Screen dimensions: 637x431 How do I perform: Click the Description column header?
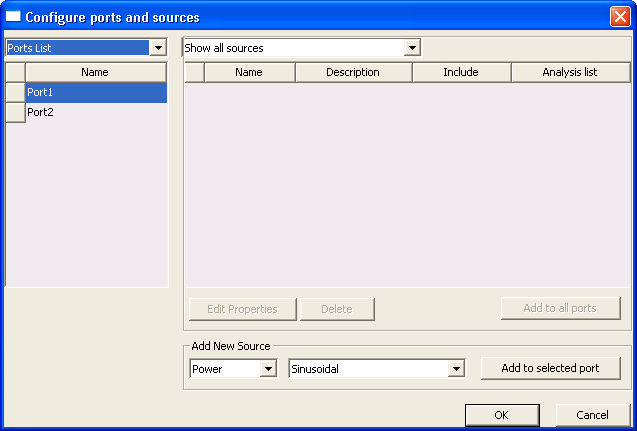pos(353,72)
